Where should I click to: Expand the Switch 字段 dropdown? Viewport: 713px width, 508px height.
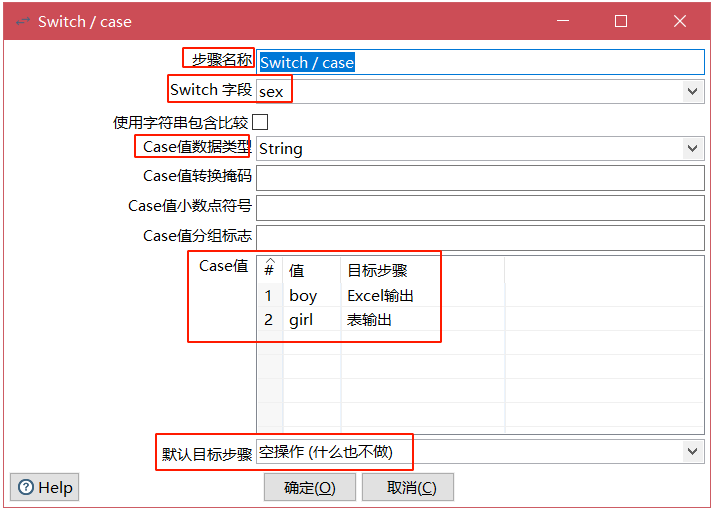[693, 91]
